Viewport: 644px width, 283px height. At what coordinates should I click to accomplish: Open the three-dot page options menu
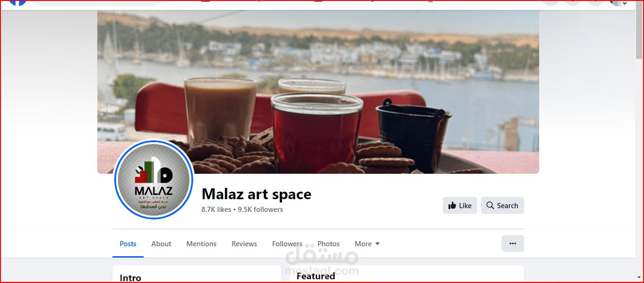(513, 243)
